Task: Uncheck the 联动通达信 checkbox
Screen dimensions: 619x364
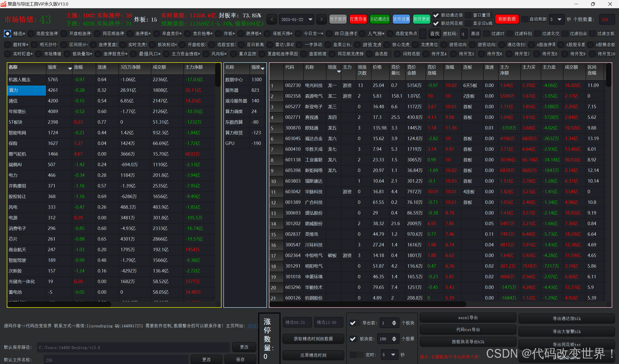Action: (x=436, y=15)
